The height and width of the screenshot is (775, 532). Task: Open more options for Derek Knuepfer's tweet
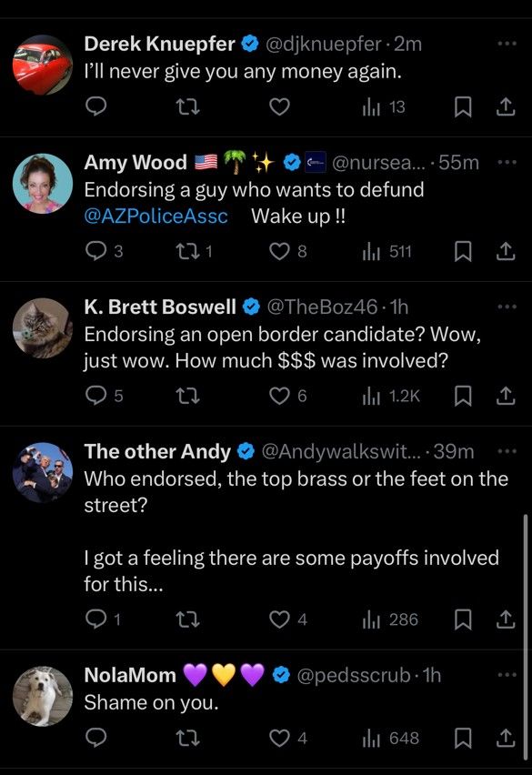point(507,44)
